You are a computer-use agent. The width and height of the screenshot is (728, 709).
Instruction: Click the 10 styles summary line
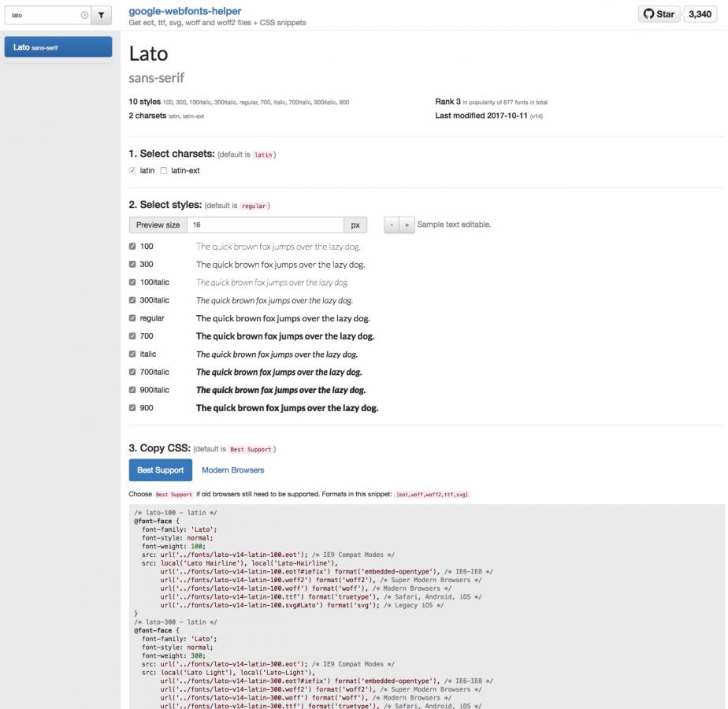coord(239,102)
